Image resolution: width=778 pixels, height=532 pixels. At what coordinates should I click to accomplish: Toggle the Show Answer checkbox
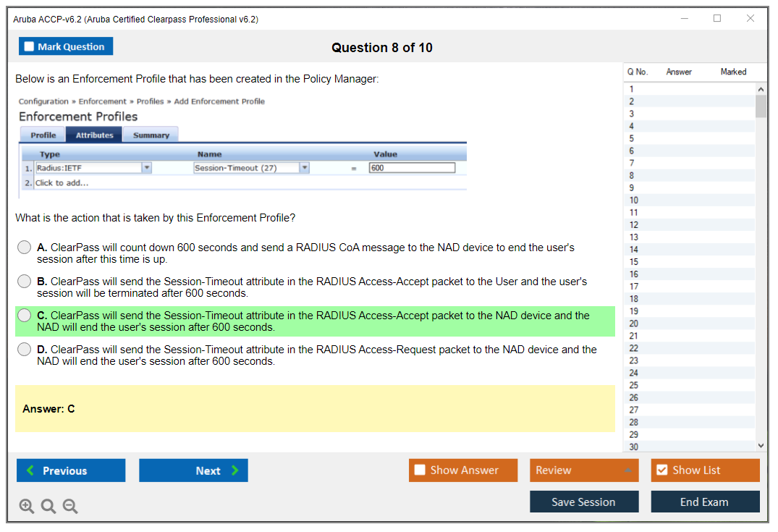coord(420,470)
